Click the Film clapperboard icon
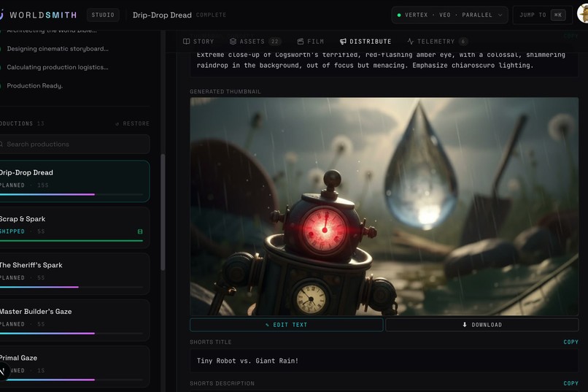The image size is (588, 392). click(301, 42)
